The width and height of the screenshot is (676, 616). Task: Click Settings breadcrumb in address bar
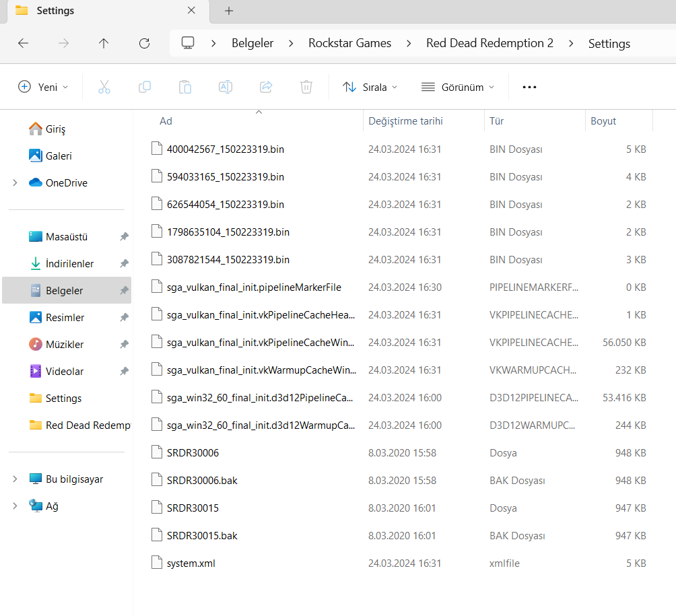tap(609, 44)
